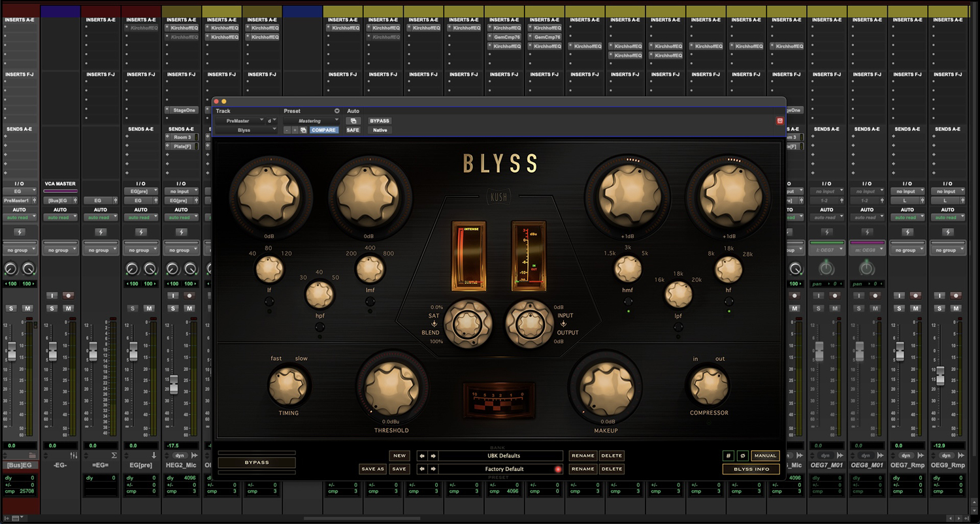Click the volume fader on [Bus]EG track

(x=11, y=352)
